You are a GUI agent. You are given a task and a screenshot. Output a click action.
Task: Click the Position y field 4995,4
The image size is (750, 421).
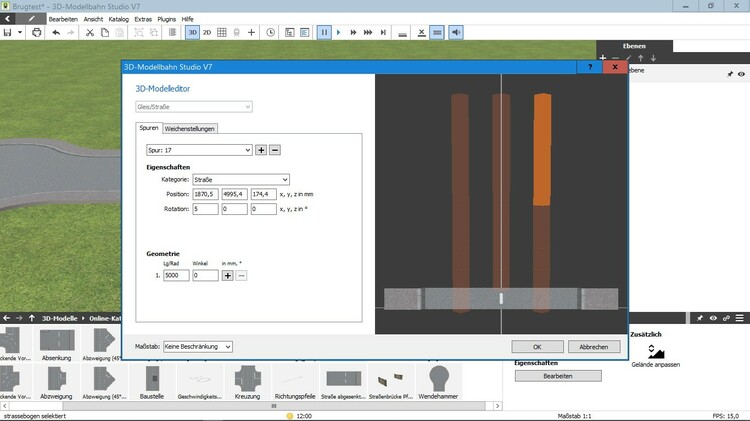pos(234,194)
